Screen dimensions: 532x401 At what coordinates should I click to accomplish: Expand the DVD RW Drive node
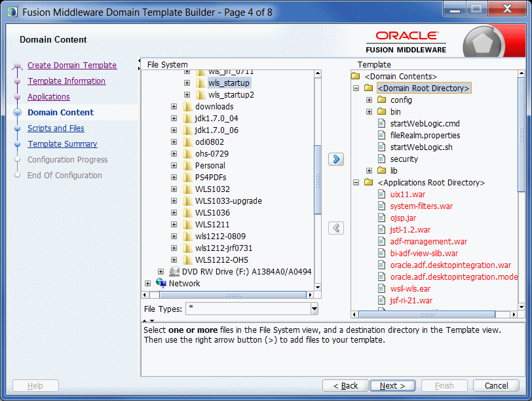click(161, 272)
